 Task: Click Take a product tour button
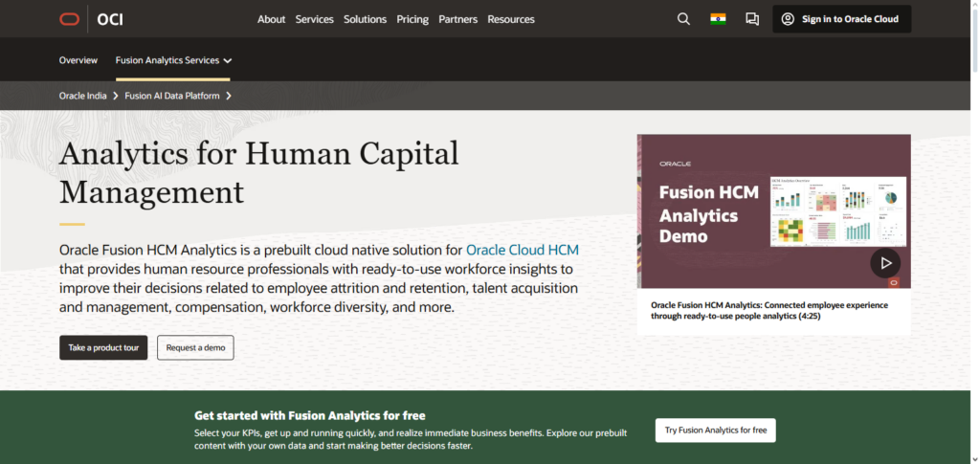pos(103,348)
